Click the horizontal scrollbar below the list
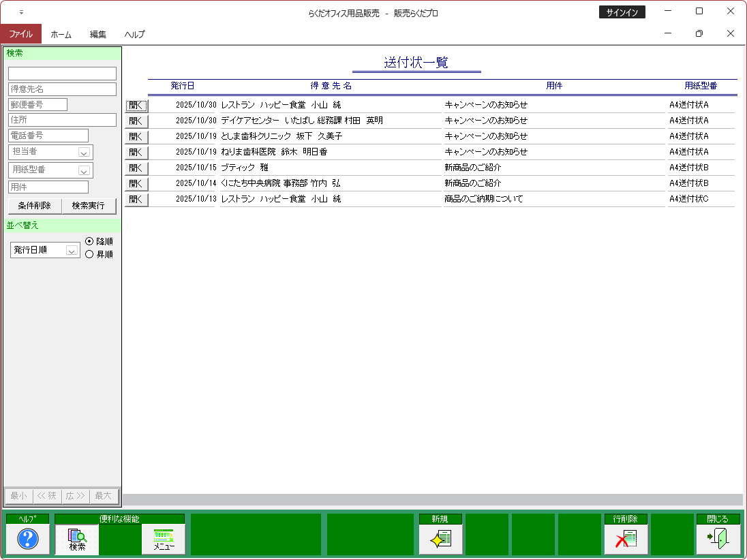 tap(432, 499)
